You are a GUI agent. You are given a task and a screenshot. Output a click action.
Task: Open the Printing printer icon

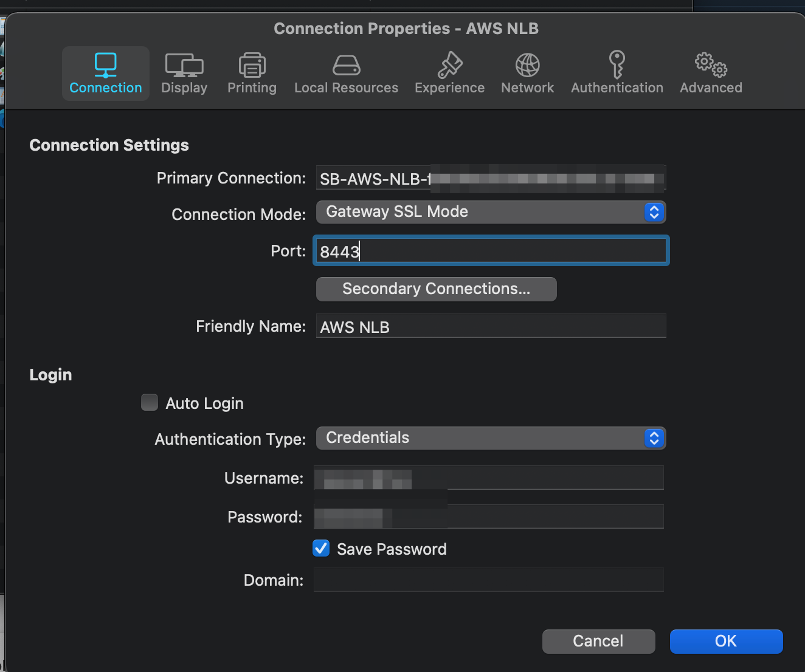tap(252, 66)
